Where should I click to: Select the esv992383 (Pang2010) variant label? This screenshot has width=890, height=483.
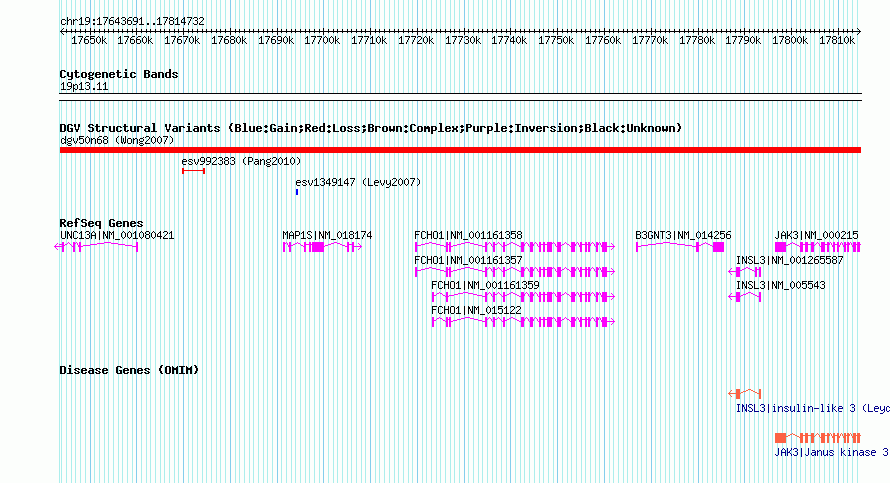coord(241,161)
